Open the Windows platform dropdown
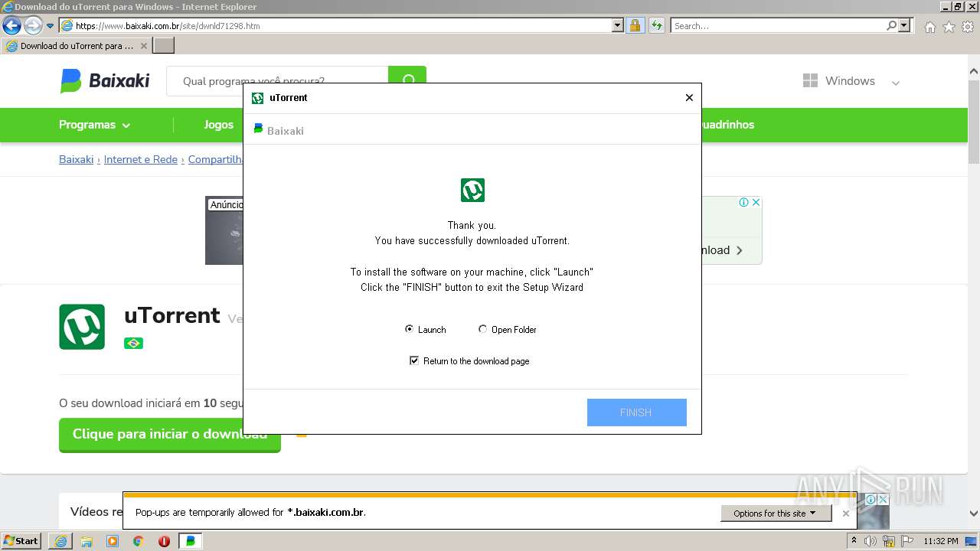 click(851, 80)
